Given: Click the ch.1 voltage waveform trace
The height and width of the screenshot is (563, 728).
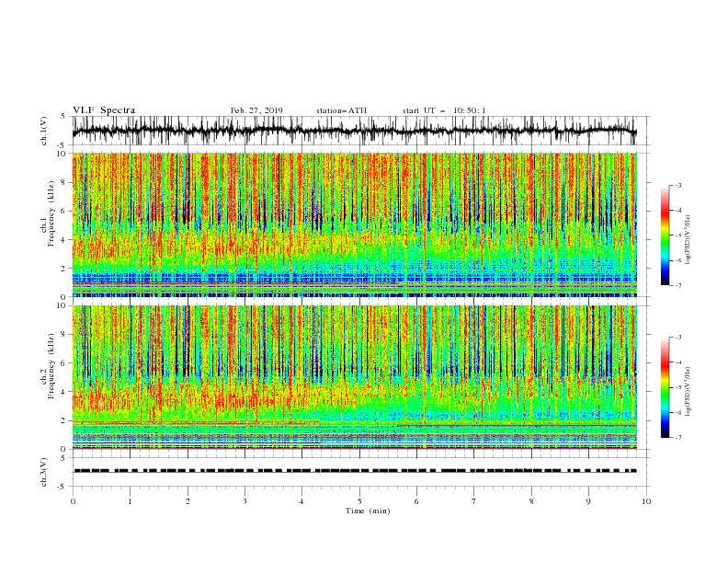Looking at the screenshot, I should pyautogui.click(x=354, y=131).
